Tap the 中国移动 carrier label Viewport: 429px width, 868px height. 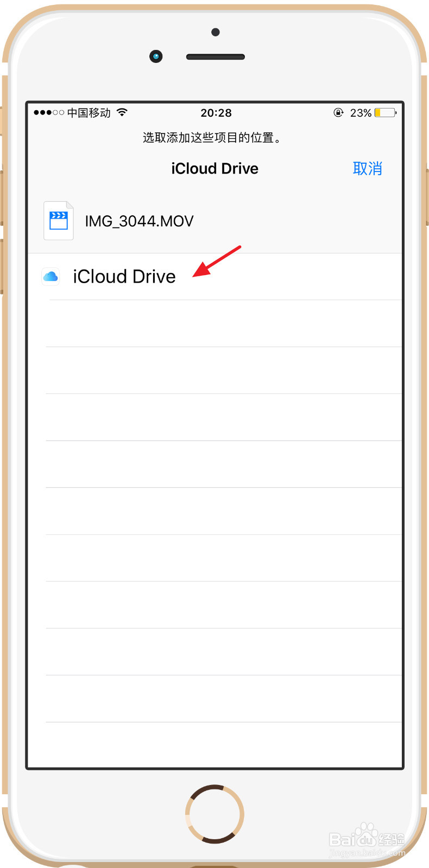coord(89,113)
